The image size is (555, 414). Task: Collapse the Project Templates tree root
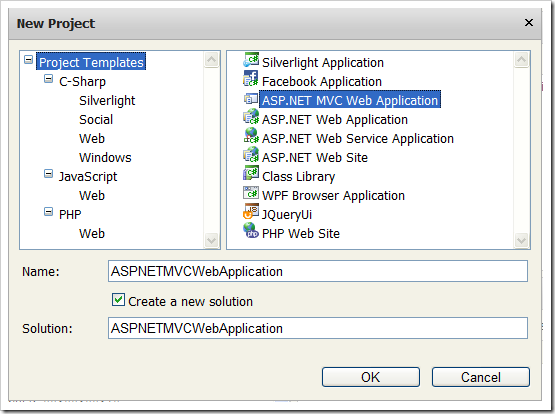pos(29,59)
